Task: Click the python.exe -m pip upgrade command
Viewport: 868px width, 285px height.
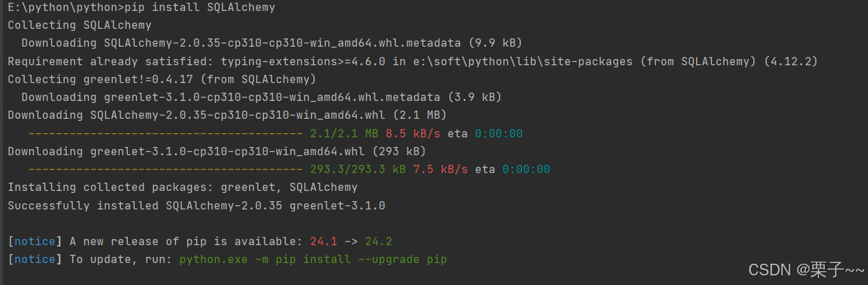Action: click(313, 259)
